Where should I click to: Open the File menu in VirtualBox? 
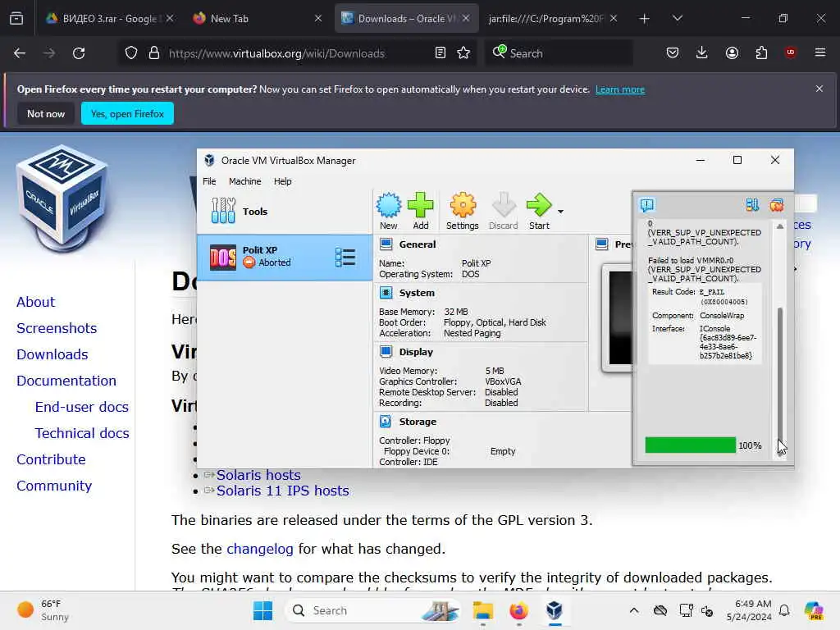(209, 181)
